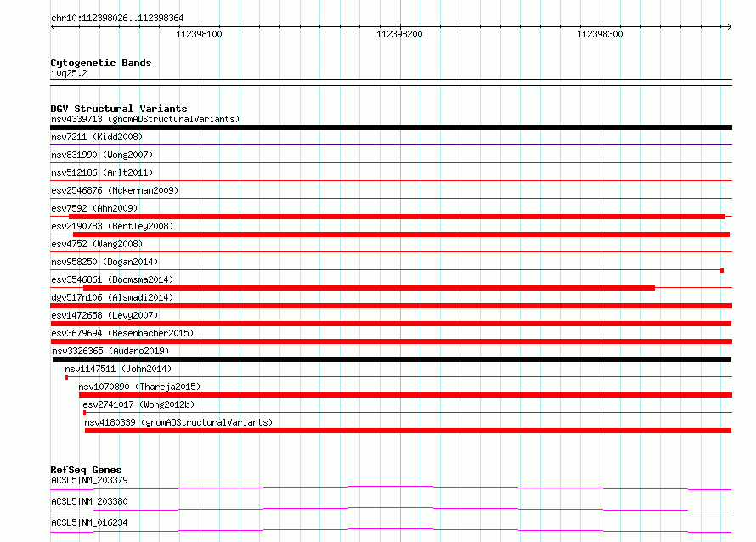
Task: Open variant esv2741017 (Wong2012b) label
Action: pos(138,404)
